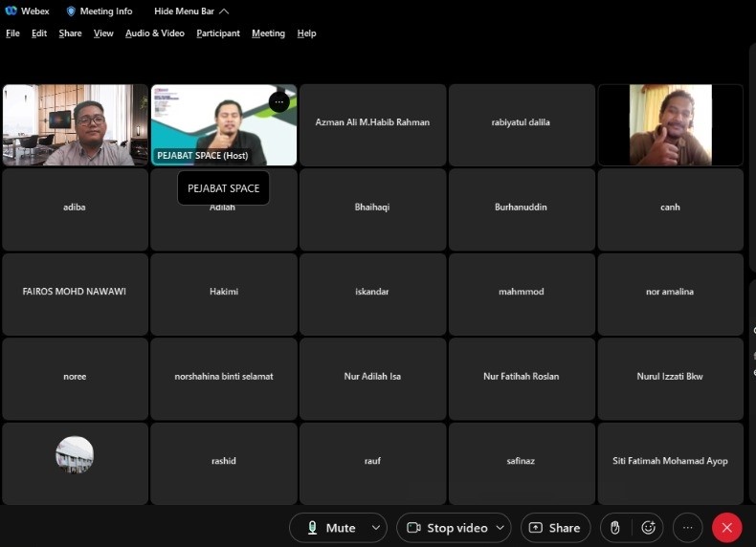Screen dimensions: 756x547
Task: Open more options ellipsis in bottom toolbar
Action: coord(687,528)
